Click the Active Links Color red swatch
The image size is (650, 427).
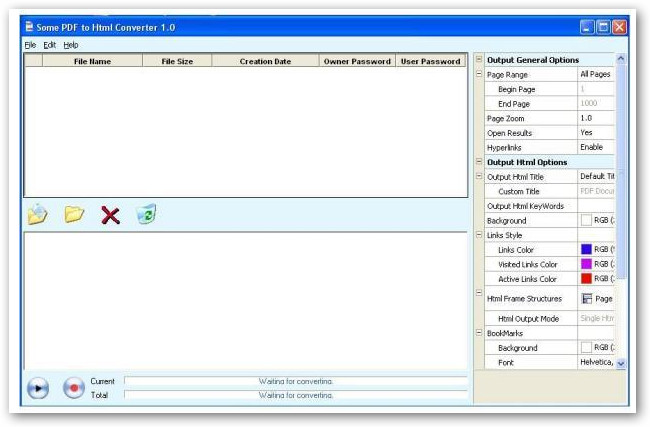tap(586, 278)
